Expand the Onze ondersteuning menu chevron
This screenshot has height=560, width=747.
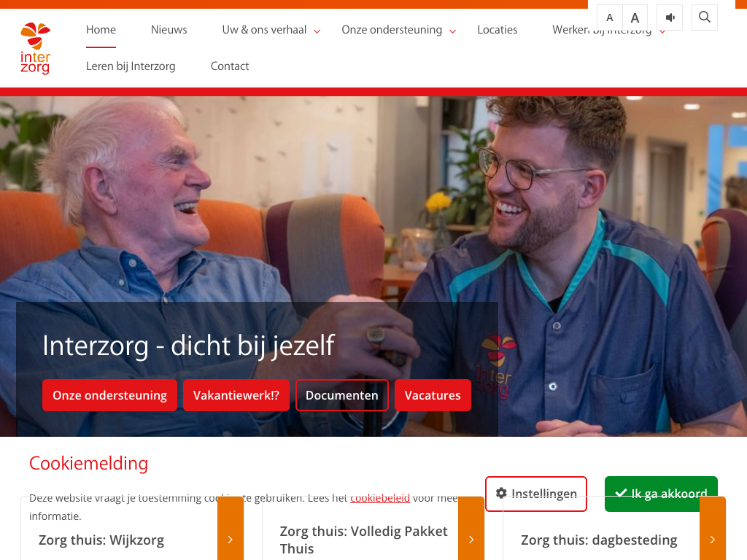[452, 31]
